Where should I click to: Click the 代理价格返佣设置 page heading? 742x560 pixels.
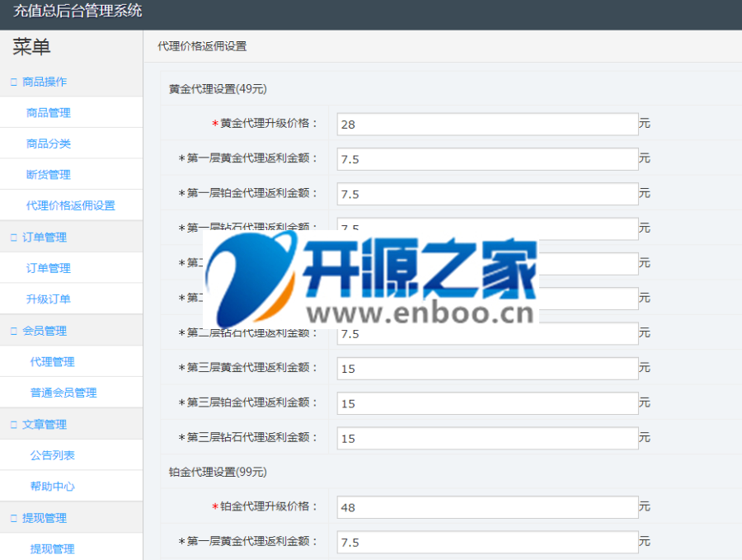[202, 46]
